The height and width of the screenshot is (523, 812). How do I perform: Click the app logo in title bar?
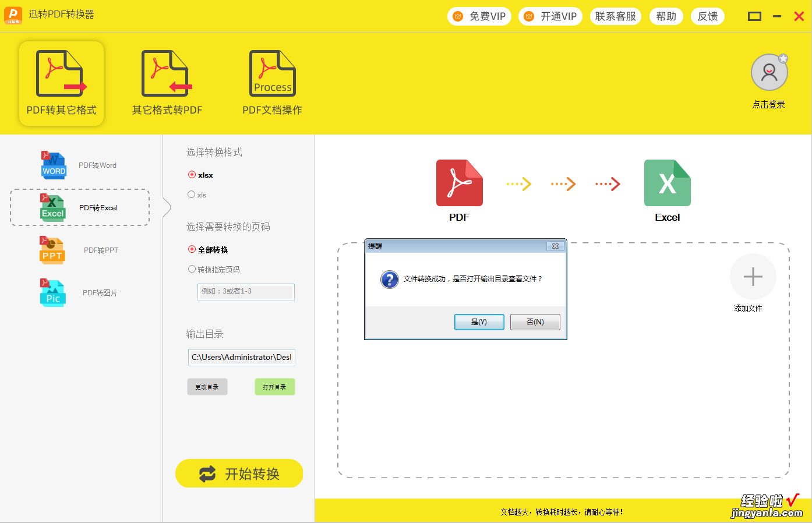pos(13,15)
